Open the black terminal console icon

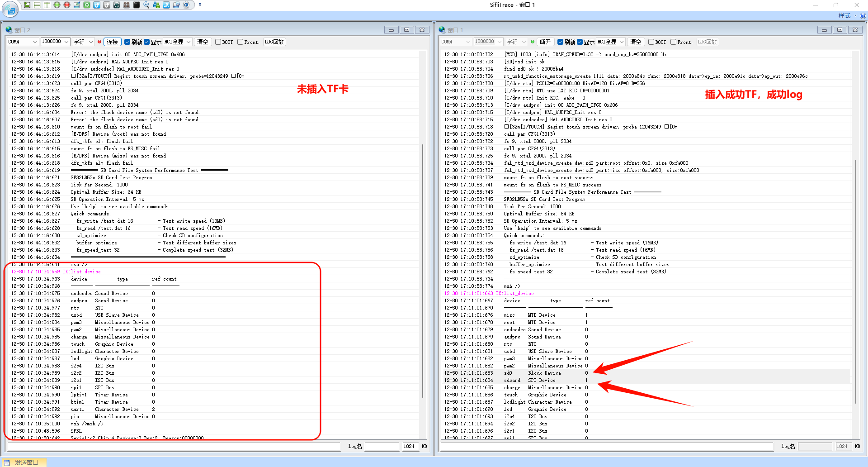coord(137,5)
